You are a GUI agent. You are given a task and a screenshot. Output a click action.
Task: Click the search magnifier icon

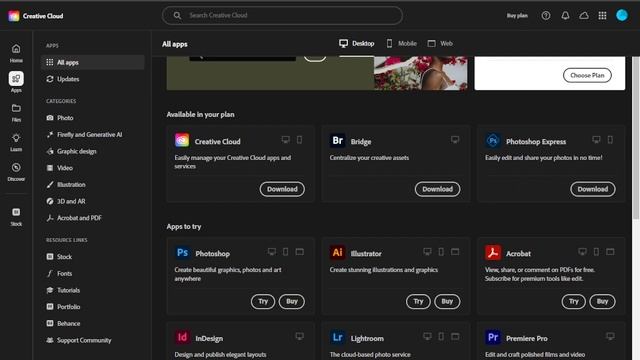coord(177,16)
